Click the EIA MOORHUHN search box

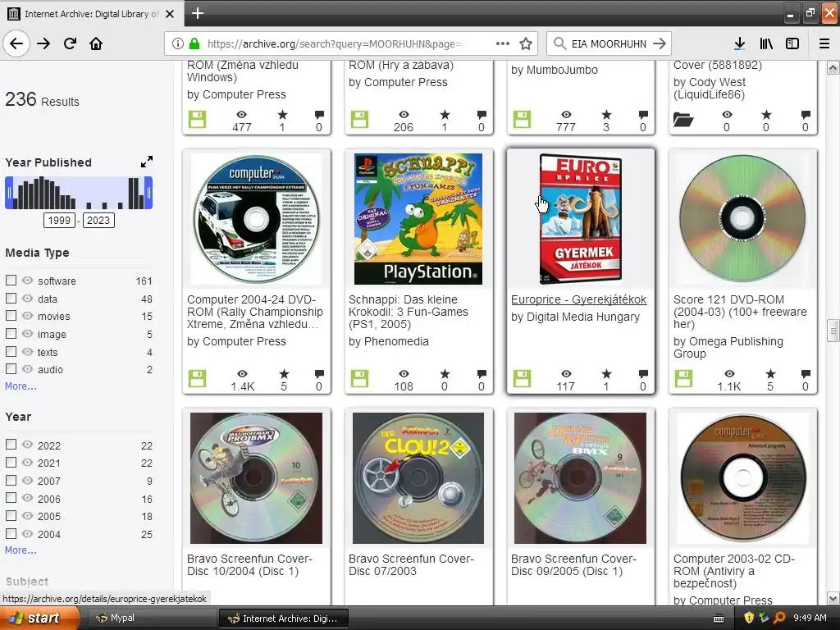[x=609, y=44]
